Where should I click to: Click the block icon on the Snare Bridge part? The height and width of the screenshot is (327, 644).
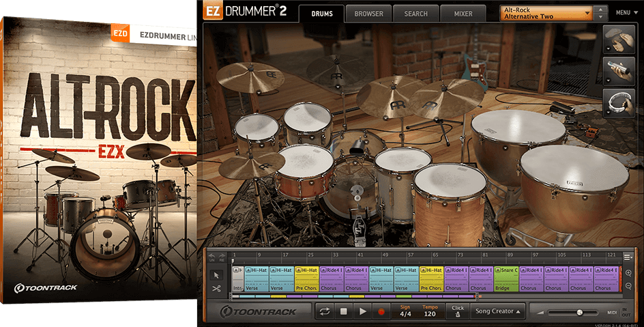[x=498, y=270]
